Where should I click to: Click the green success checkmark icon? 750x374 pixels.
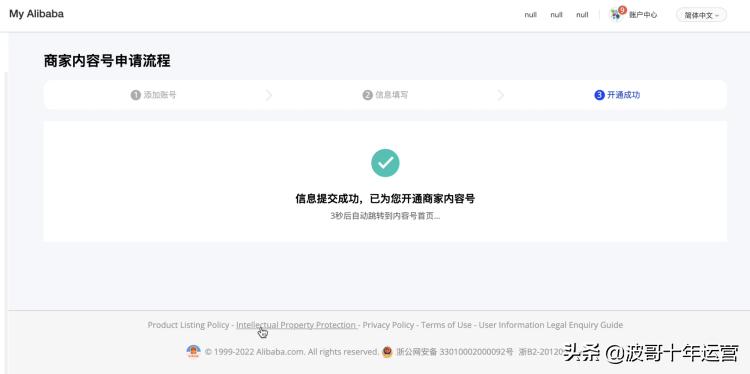(385, 163)
